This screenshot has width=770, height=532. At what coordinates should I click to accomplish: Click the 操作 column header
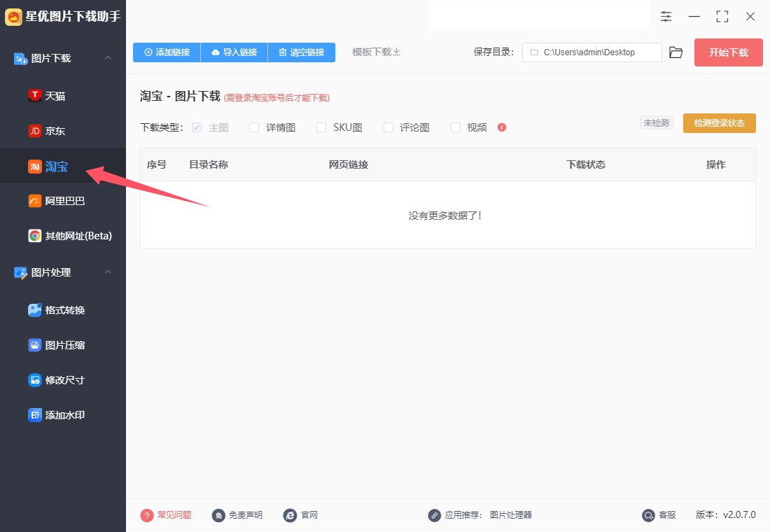[715, 164]
